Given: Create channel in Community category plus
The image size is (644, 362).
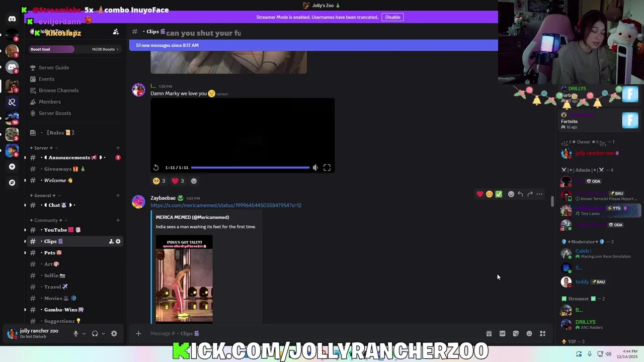Looking at the screenshot, I should pyautogui.click(x=118, y=220).
